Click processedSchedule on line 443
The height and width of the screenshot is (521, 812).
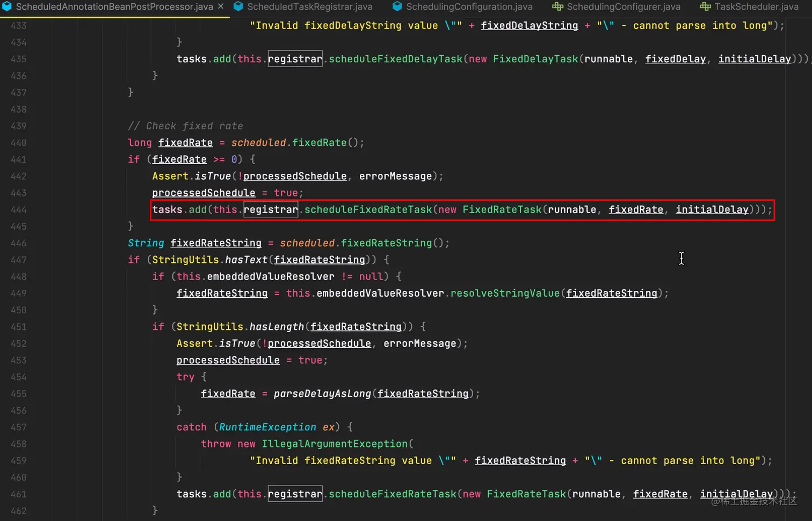coord(204,193)
